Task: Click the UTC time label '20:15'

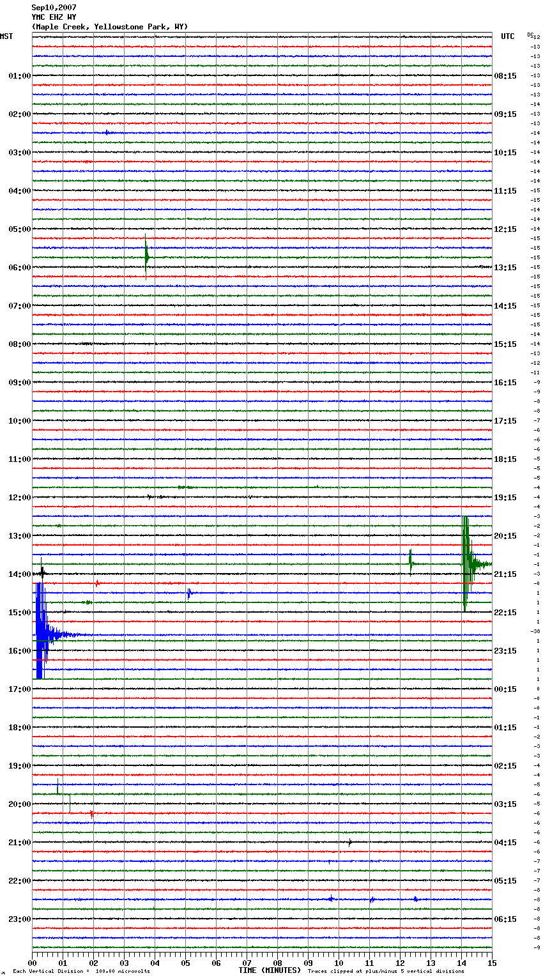Action: coord(505,536)
